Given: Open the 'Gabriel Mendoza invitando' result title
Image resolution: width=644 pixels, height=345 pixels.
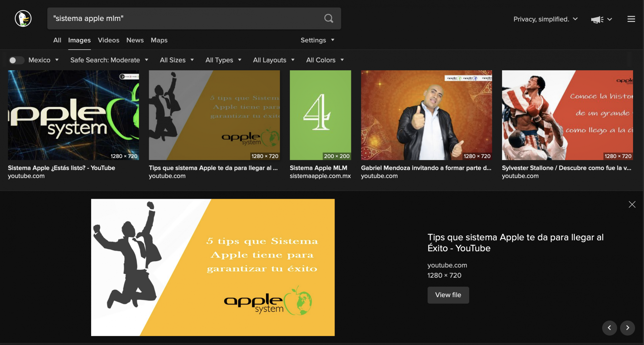Looking at the screenshot, I should pyautogui.click(x=426, y=168).
